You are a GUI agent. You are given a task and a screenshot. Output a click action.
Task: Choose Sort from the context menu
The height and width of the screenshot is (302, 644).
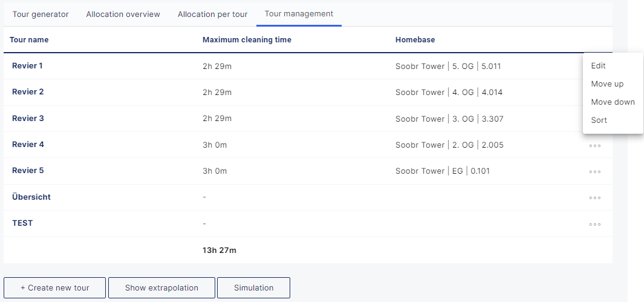click(x=599, y=120)
